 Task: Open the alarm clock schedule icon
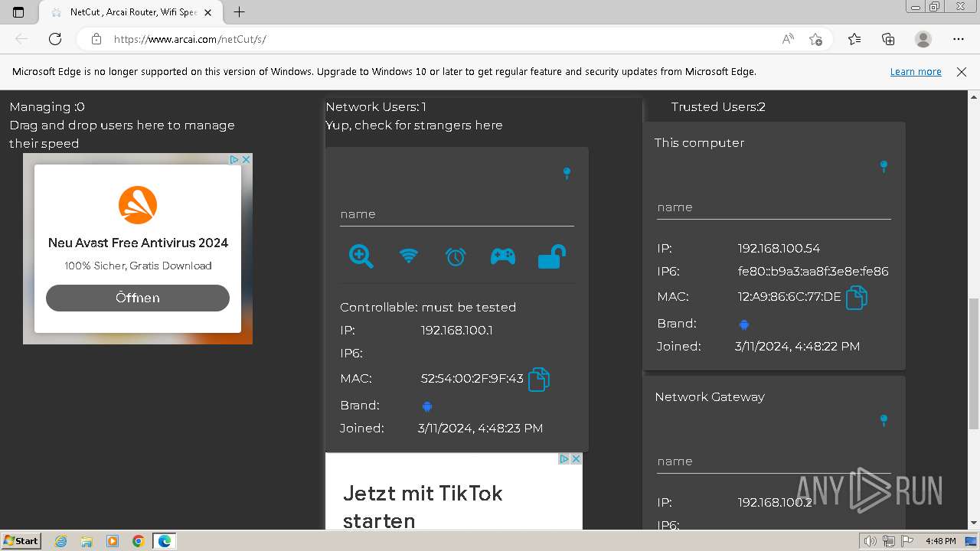[x=456, y=256]
